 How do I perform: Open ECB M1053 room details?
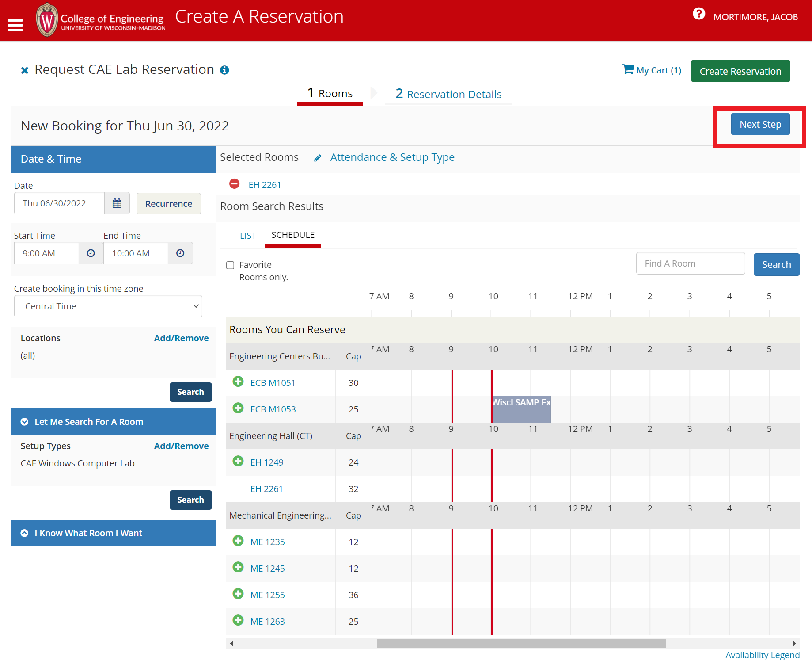273,409
